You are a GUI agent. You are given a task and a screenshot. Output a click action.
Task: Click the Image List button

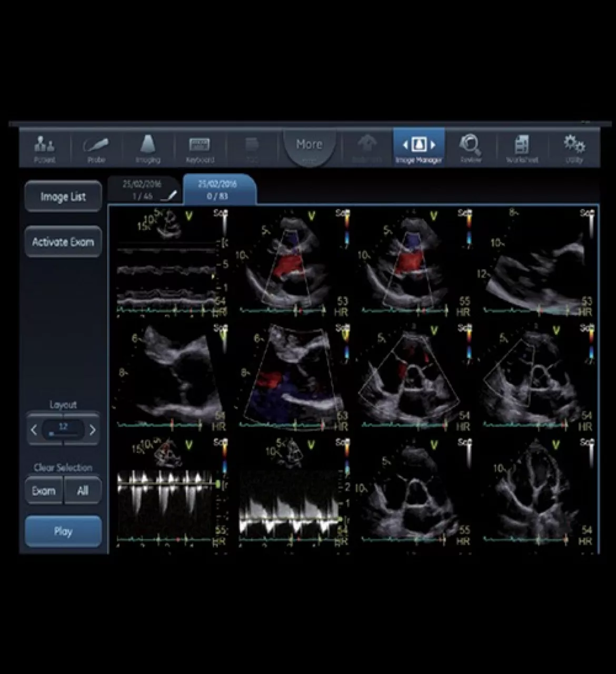pyautogui.click(x=63, y=196)
